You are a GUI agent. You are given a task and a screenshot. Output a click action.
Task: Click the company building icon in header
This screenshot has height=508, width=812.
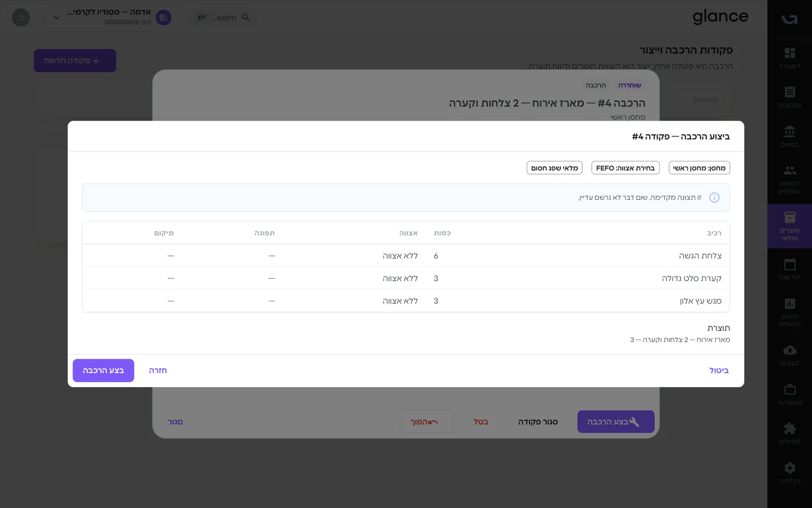coord(163,18)
